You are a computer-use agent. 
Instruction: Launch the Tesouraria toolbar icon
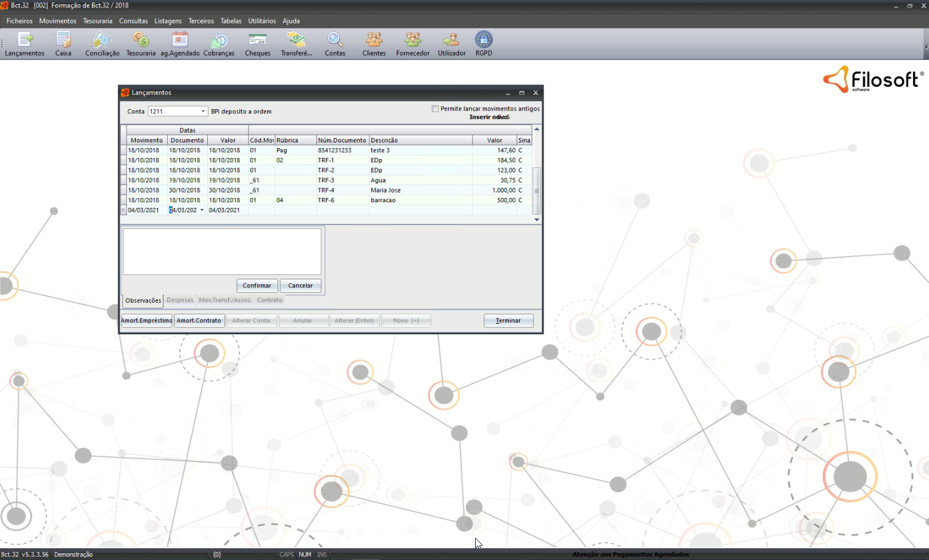tap(141, 44)
